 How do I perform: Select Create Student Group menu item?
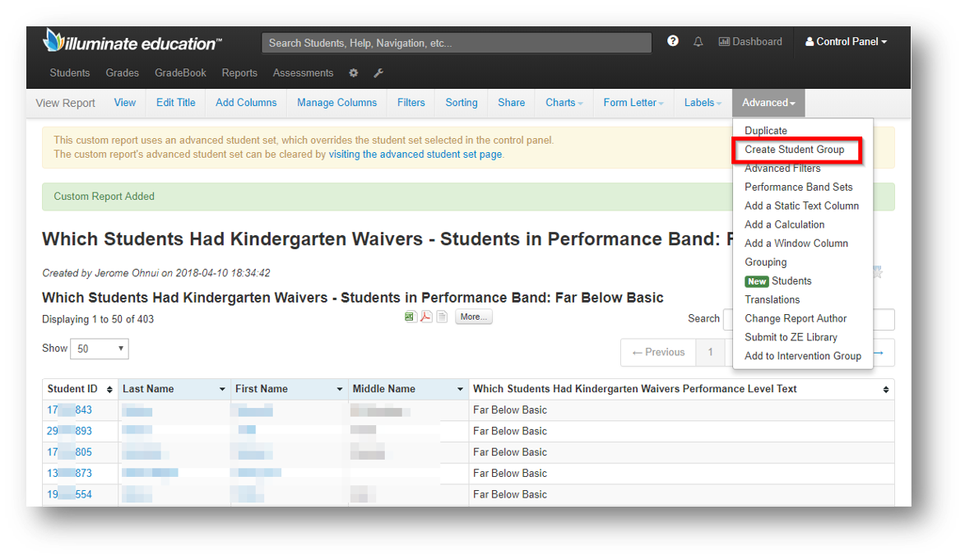(x=794, y=150)
